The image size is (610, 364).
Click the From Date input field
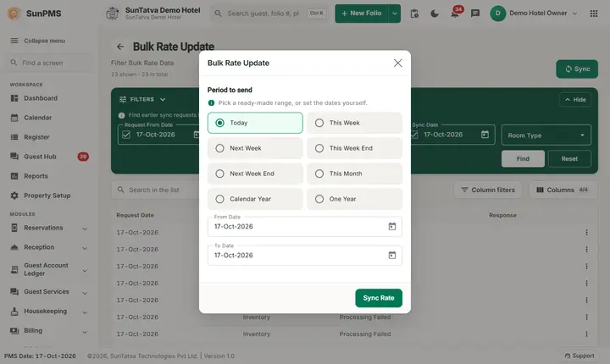point(305,226)
